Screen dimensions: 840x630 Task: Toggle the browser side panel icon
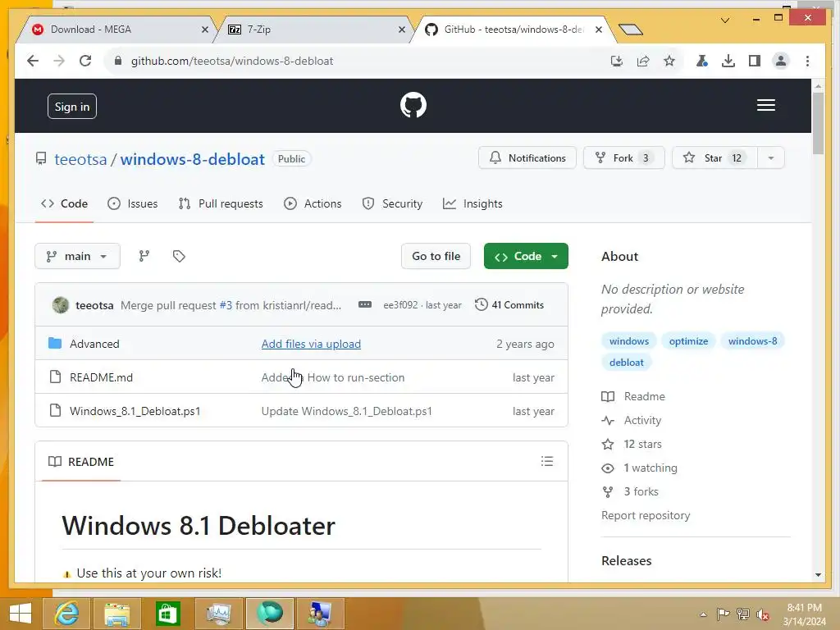click(x=755, y=61)
